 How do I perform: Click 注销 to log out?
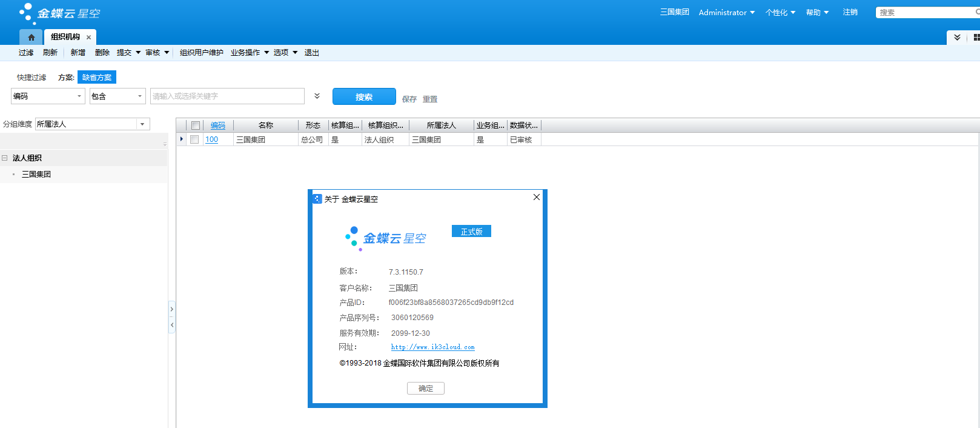(x=850, y=12)
